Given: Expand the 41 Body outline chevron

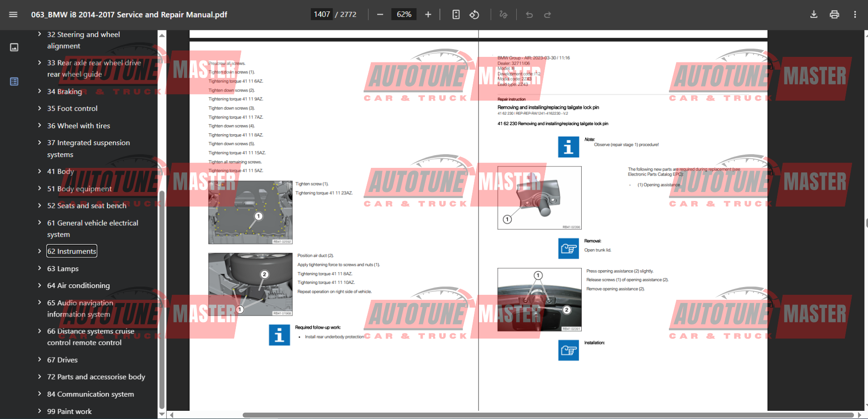Looking at the screenshot, I should click(40, 171).
